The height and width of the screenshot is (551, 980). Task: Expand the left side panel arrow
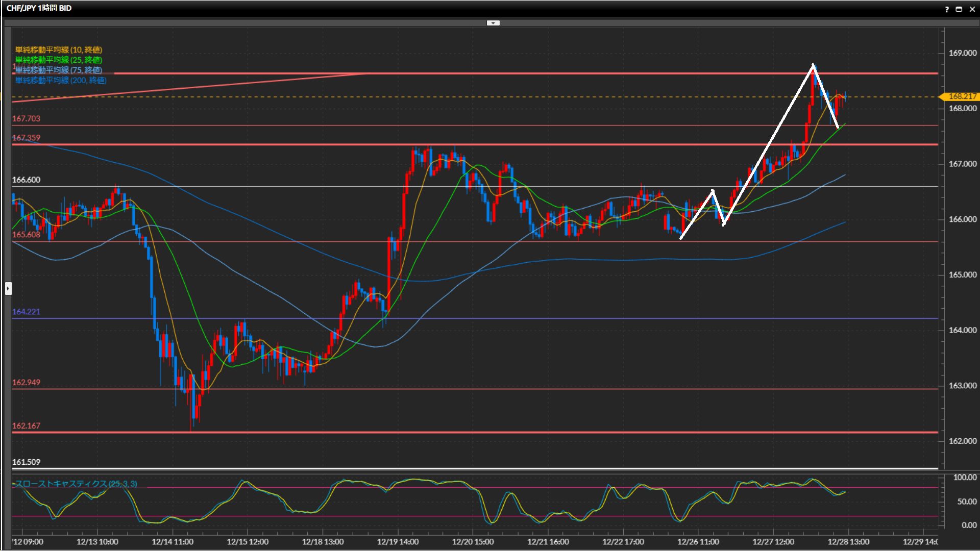(8, 289)
